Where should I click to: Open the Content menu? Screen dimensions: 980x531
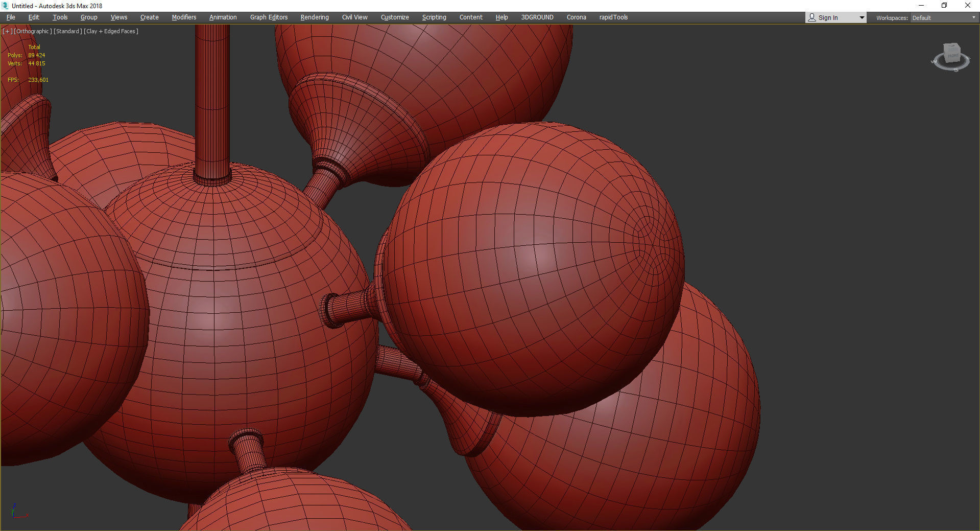coord(471,17)
